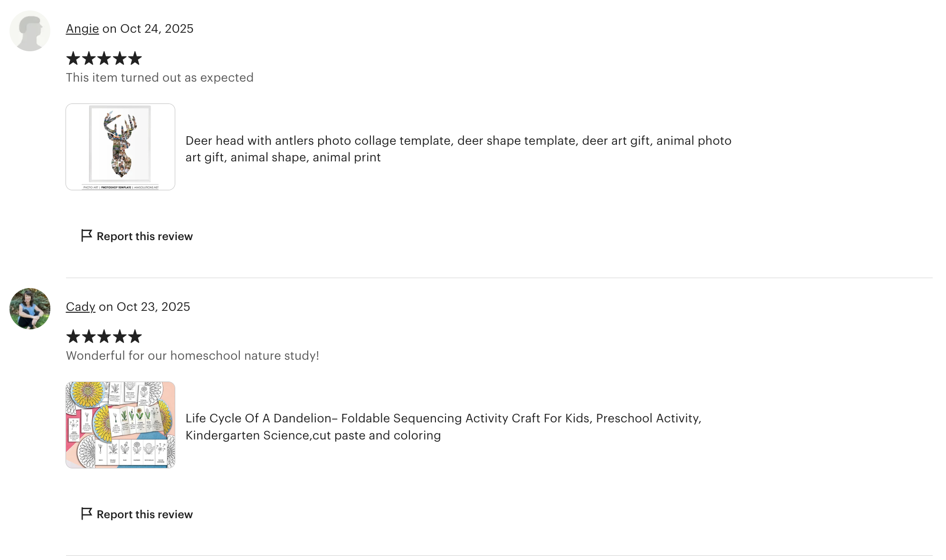The width and height of the screenshot is (946, 560).
Task: Click the text "This item turned out as expected"
Action: [160, 78]
